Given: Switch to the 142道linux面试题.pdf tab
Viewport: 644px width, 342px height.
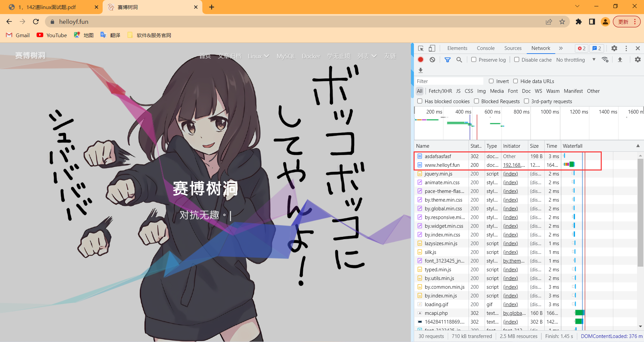Looking at the screenshot, I should (x=51, y=7).
